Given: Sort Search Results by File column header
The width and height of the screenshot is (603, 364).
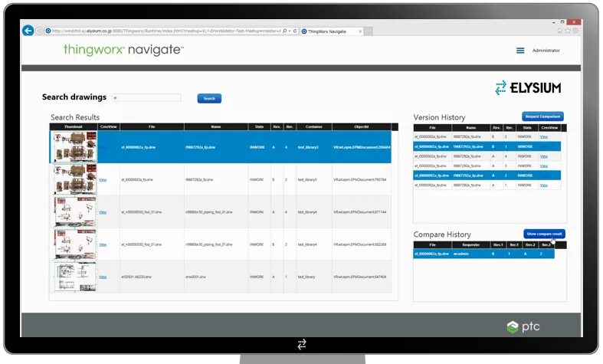Looking at the screenshot, I should click(152, 126).
